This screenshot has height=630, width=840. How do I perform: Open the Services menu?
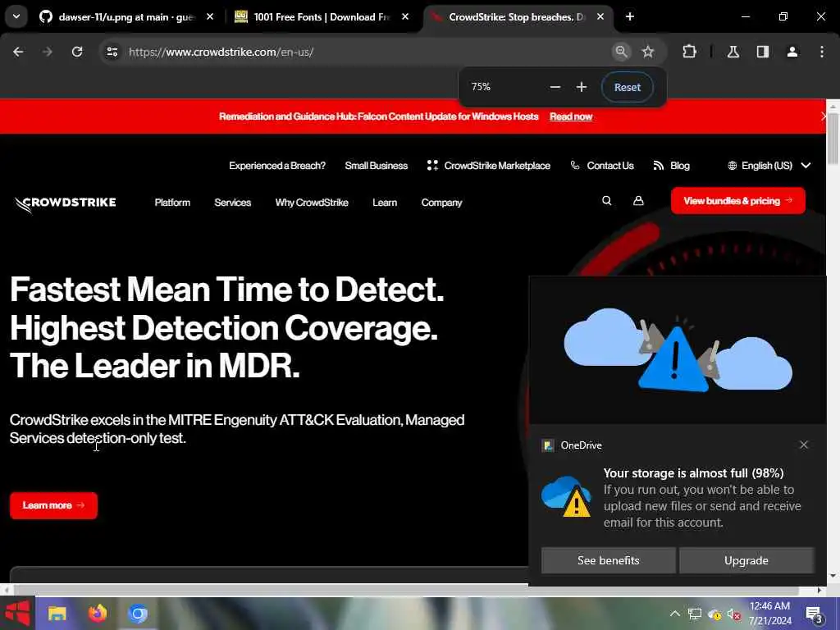[x=232, y=203]
